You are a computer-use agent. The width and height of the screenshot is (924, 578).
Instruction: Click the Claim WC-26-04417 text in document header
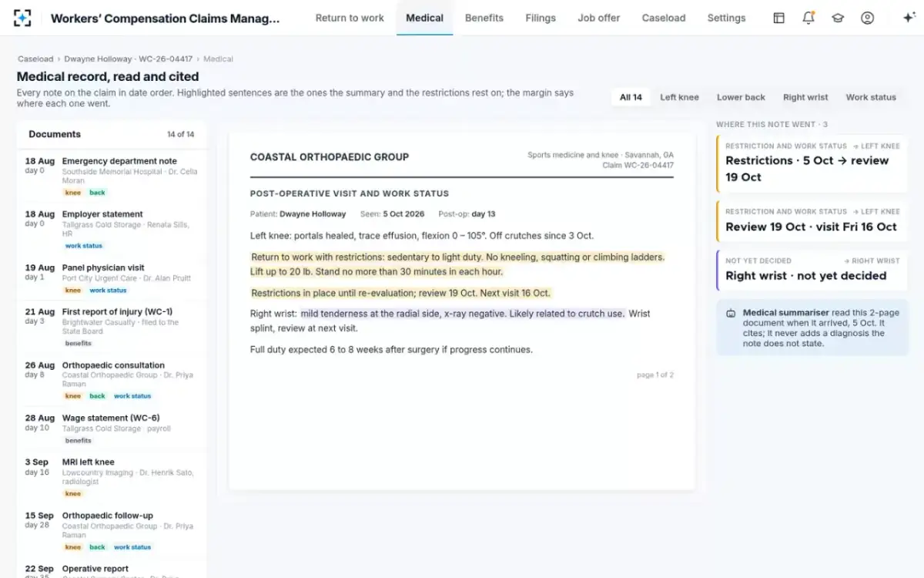pos(638,165)
